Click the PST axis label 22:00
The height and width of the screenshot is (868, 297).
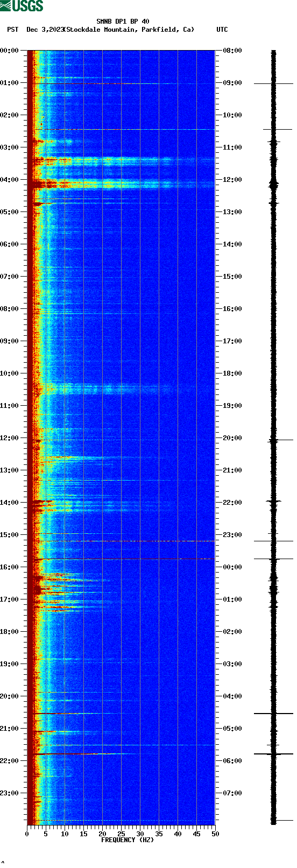(x=10, y=761)
